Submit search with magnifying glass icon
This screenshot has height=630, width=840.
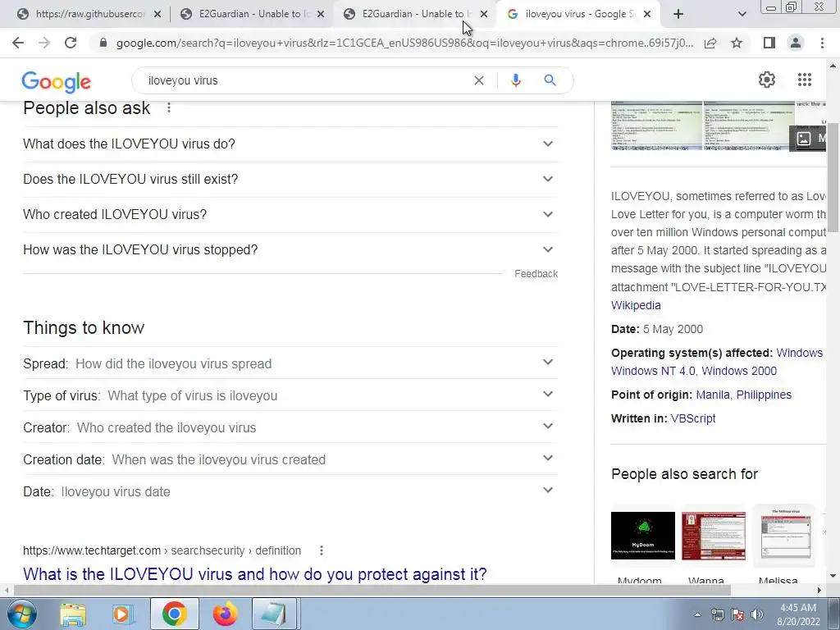point(550,80)
